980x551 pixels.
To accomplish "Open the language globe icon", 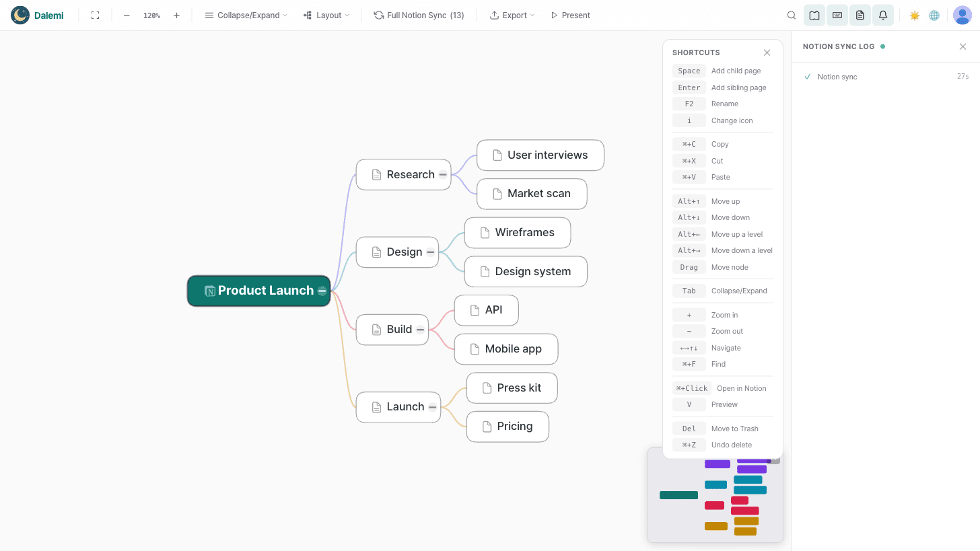I will point(934,15).
